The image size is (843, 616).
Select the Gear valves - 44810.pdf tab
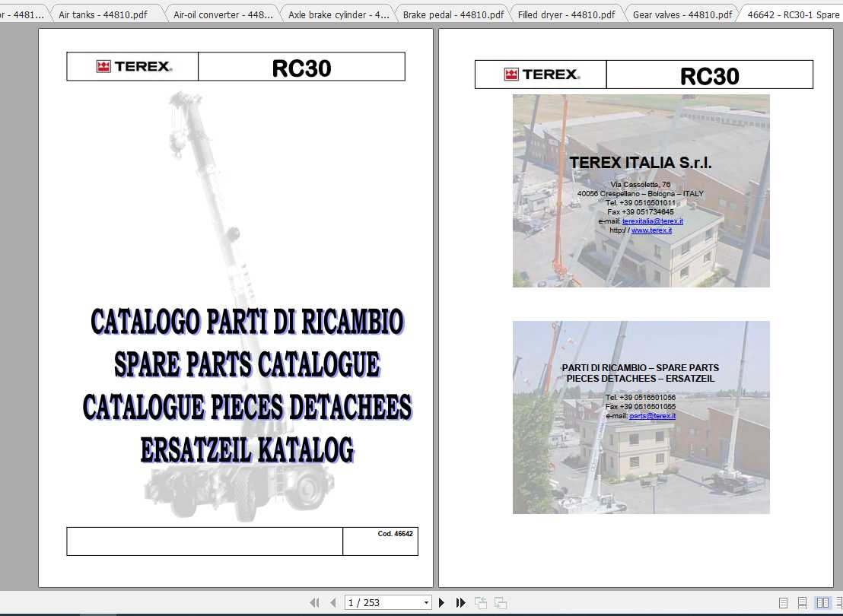click(x=682, y=14)
